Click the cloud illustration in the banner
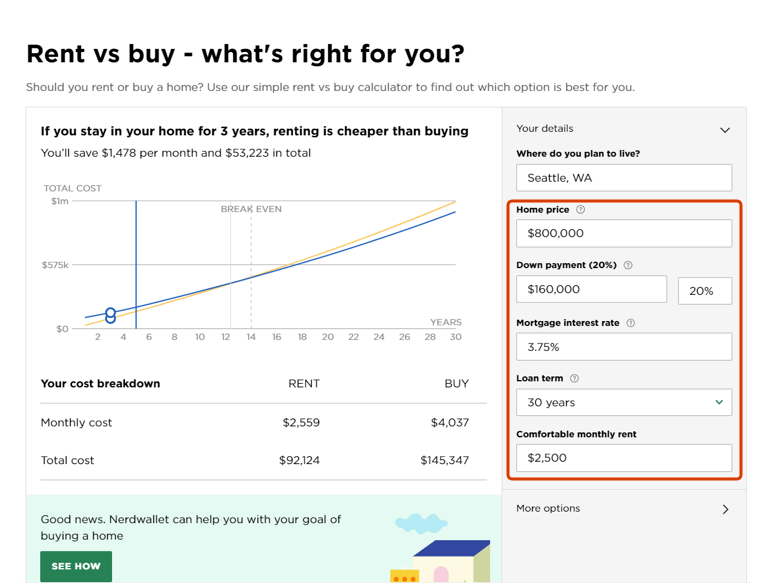The width and height of the screenshot is (768, 583). pyautogui.click(x=420, y=523)
